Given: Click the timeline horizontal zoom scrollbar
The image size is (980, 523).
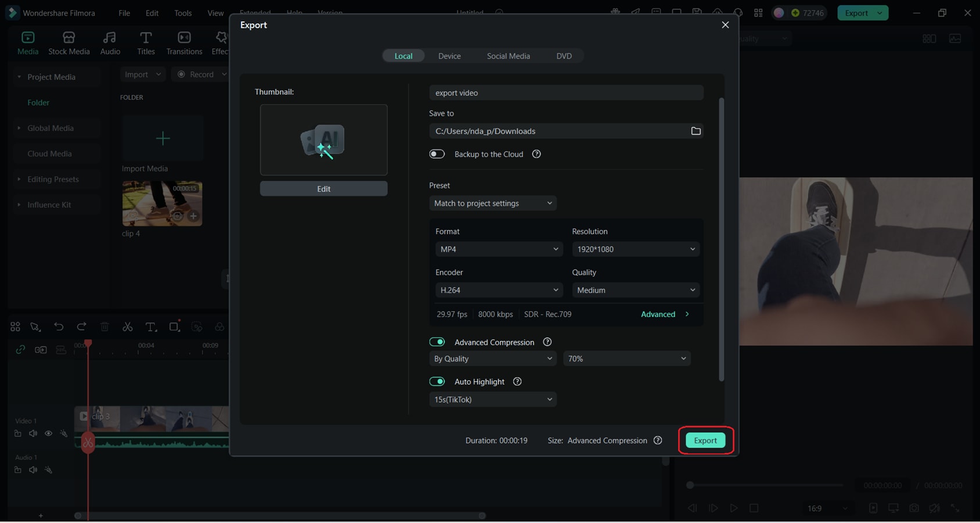Looking at the screenshot, I should click(280, 515).
